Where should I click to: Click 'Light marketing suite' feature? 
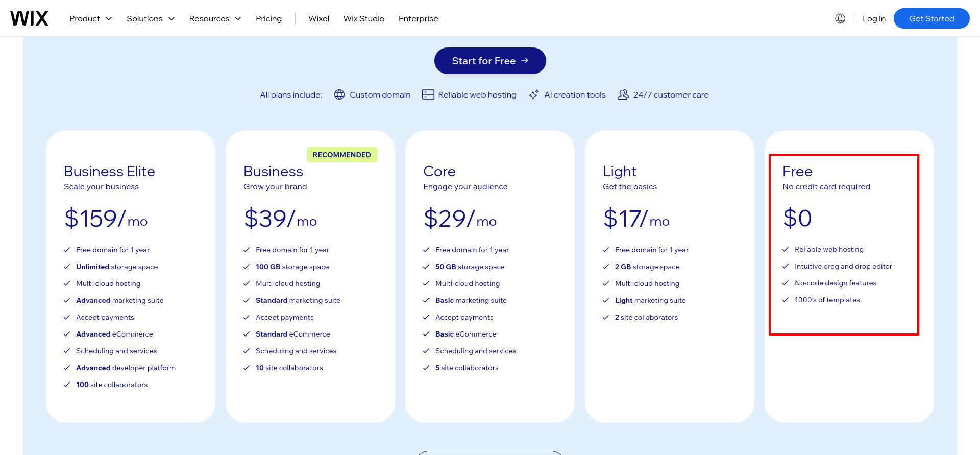[650, 300]
